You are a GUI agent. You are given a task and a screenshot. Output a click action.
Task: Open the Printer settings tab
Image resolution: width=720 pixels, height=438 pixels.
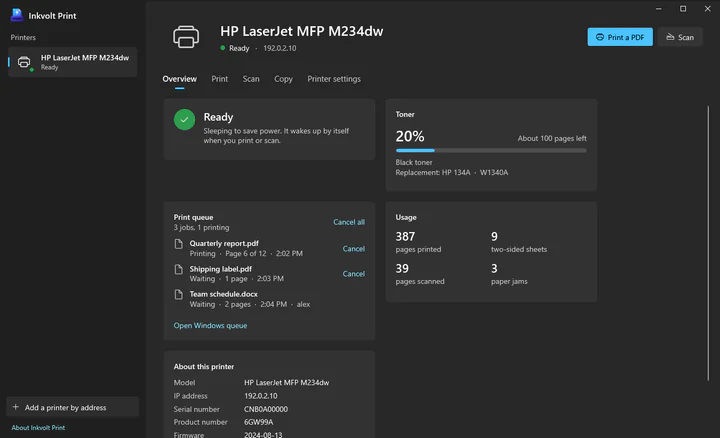[x=334, y=79]
